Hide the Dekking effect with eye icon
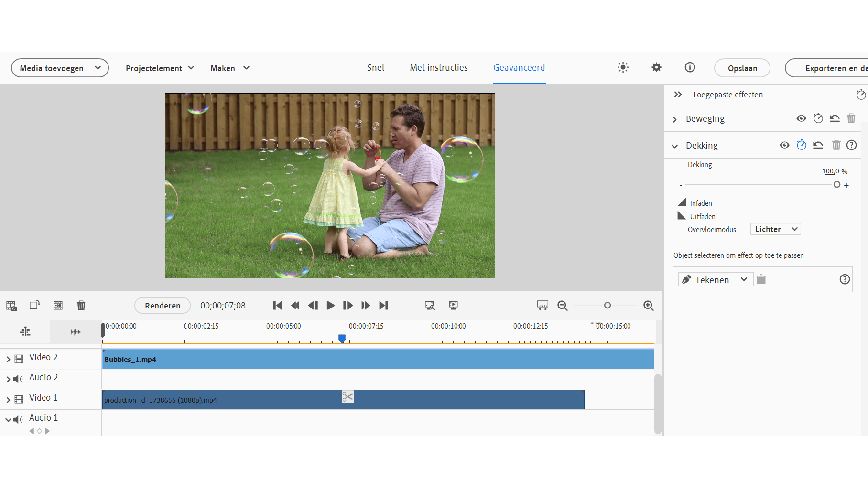The image size is (868, 488). pos(784,145)
